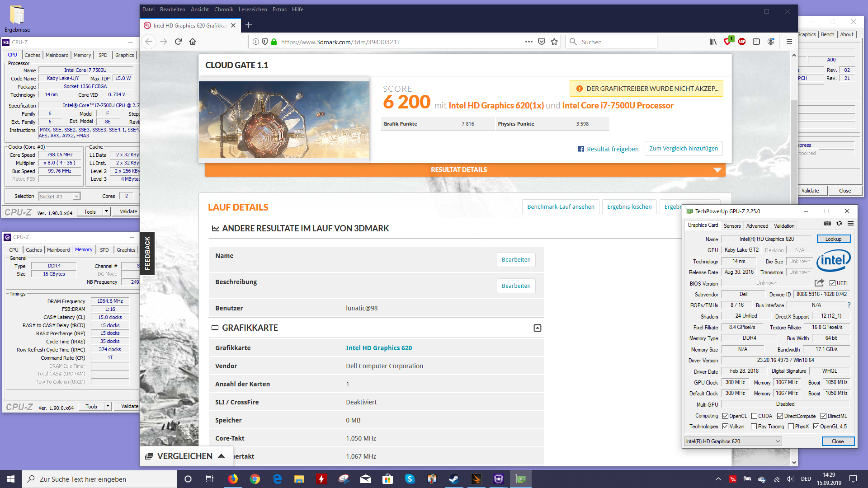Image resolution: width=868 pixels, height=488 pixels.
Task: Open Microsoft Store from the taskbar
Action: [x=387, y=479]
